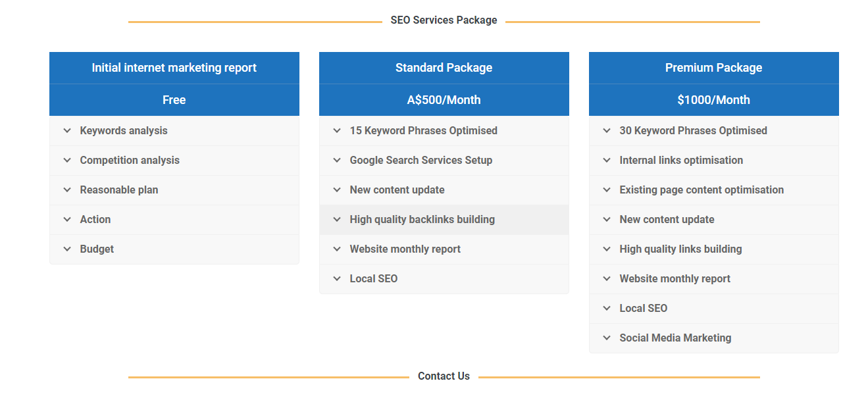This screenshot has height=408, width=868.
Task: Click chevron icon beside Keywords analysis
Action: (x=67, y=131)
